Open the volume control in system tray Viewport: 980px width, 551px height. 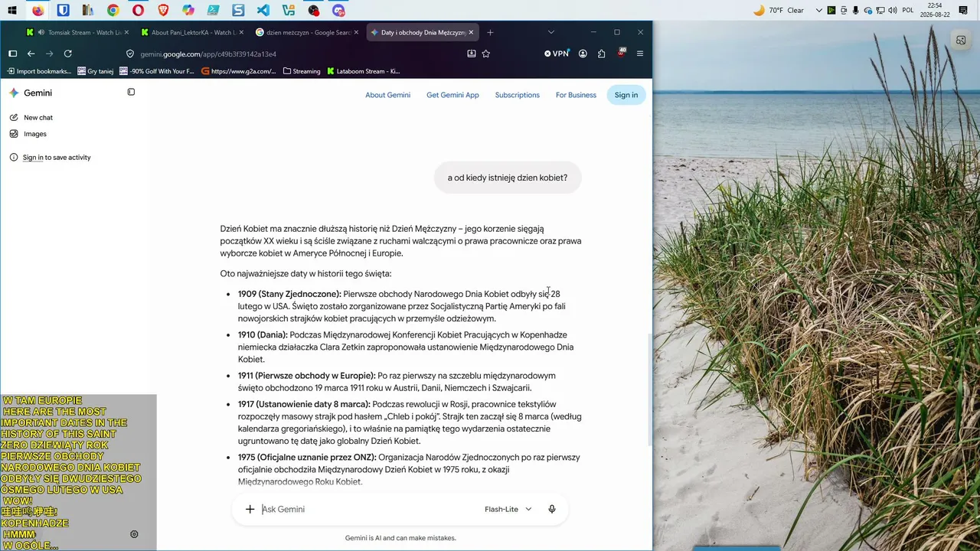891,11
